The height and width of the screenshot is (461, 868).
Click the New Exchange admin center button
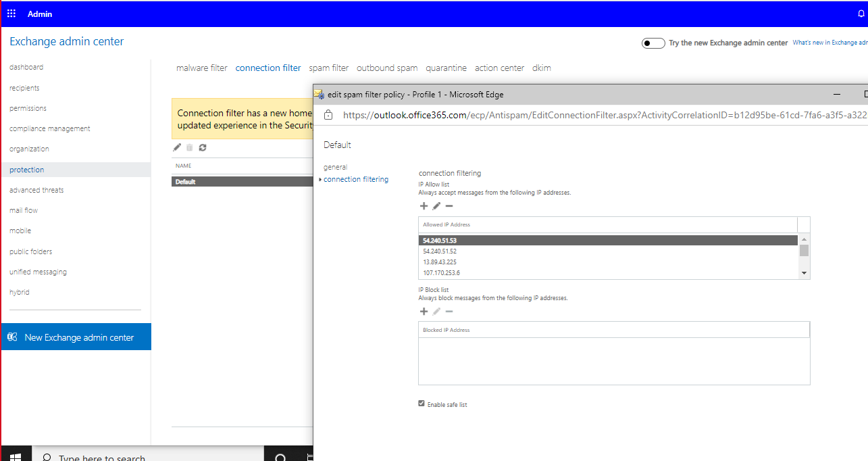pyautogui.click(x=76, y=337)
